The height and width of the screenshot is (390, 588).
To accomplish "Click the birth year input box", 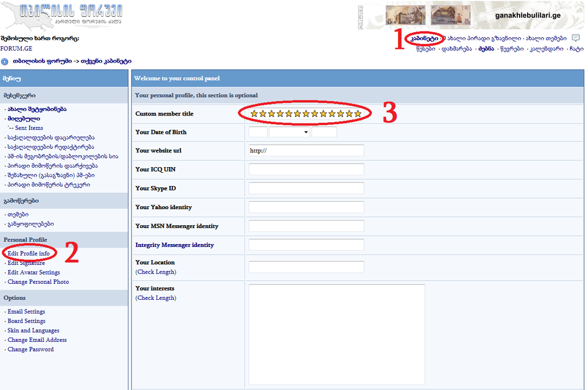I will click(x=324, y=132).
